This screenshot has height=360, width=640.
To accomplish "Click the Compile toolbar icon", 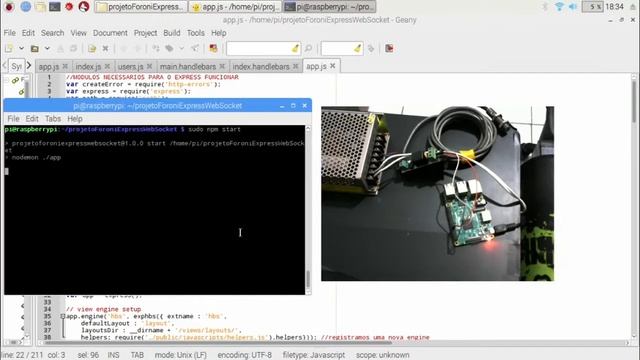I will 156,49.
